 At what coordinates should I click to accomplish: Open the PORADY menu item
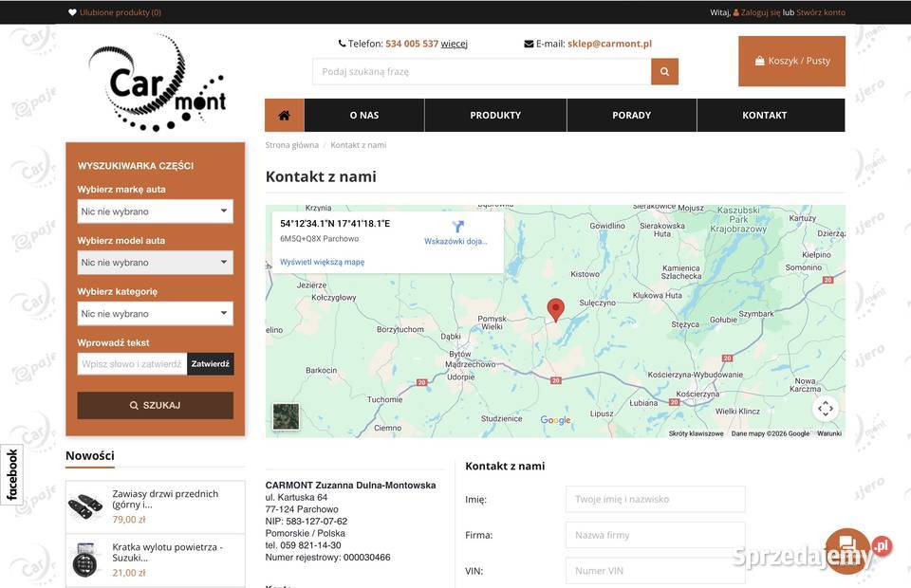click(631, 115)
